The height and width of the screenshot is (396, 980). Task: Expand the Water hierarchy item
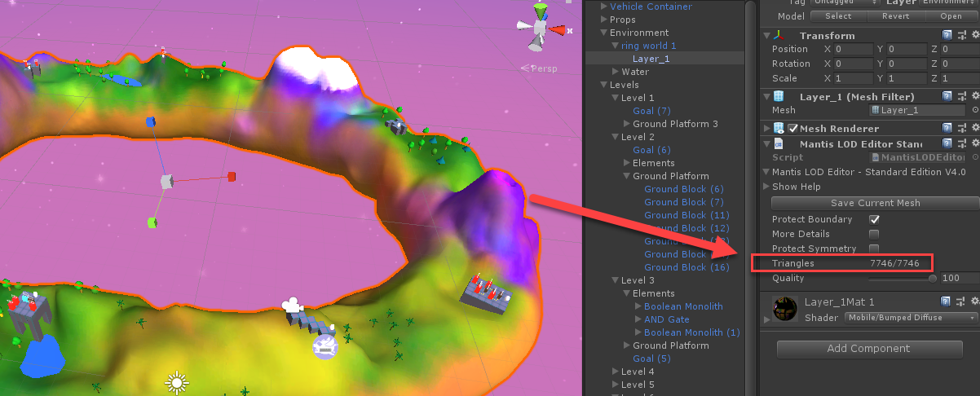(616, 72)
